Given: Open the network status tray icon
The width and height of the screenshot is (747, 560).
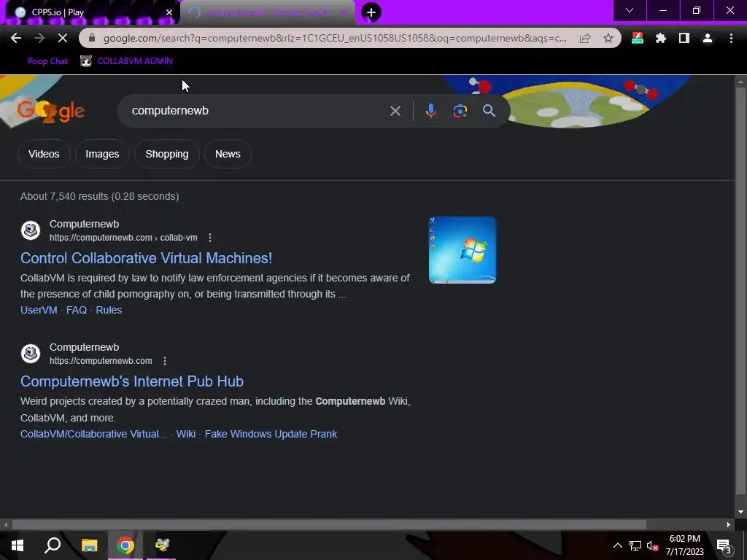Looking at the screenshot, I should pos(635,545).
